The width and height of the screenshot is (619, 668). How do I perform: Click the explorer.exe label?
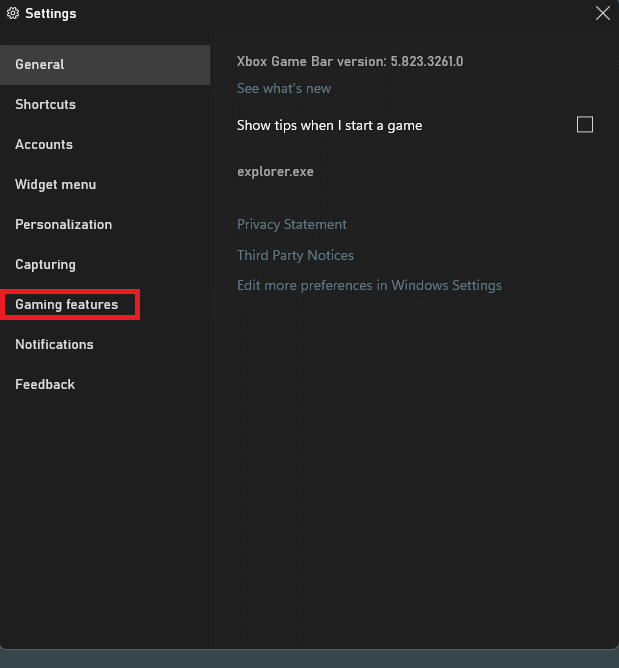pos(275,172)
